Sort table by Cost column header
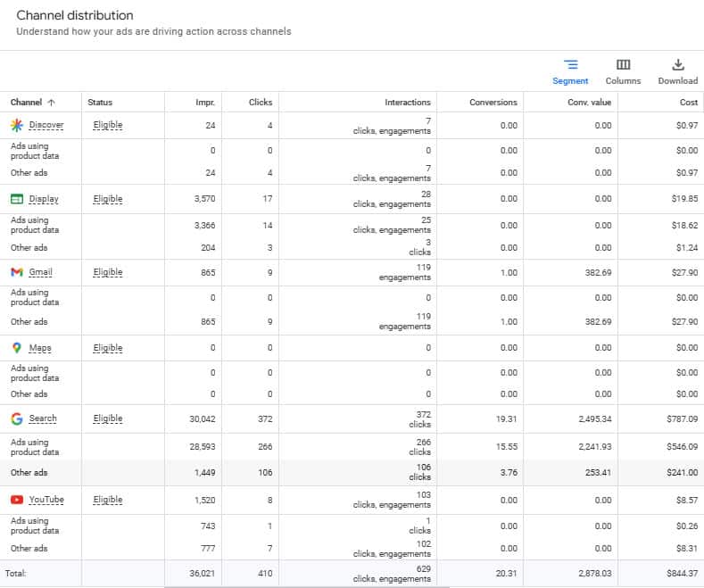Viewport: 704px width, 588px height. 688,103
